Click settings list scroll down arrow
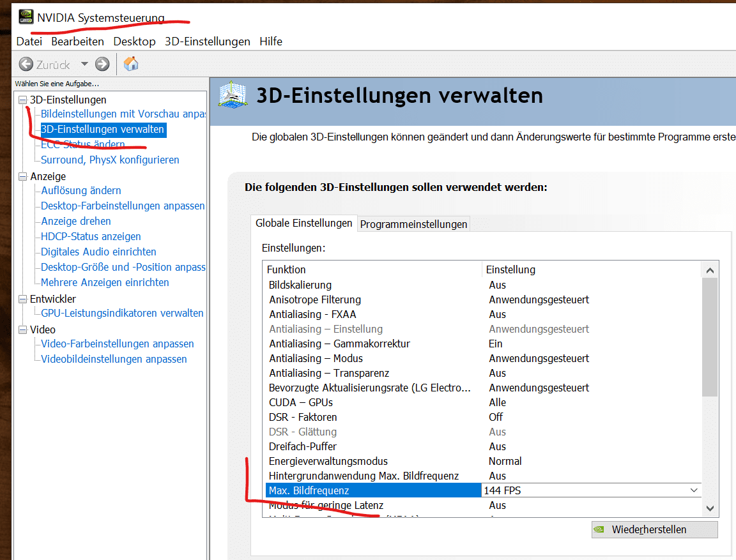 (710, 508)
